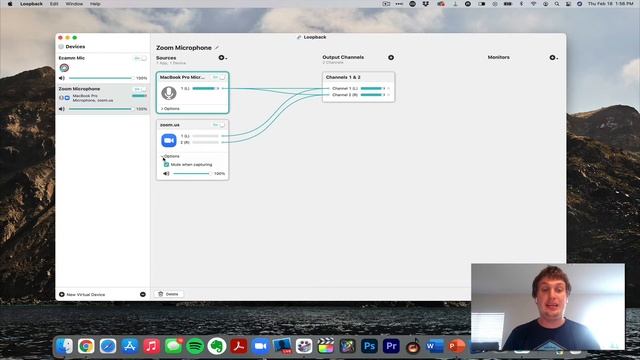The height and width of the screenshot is (360, 640).
Task: Click Channels 1 & 2 output block
Action: click(358, 87)
